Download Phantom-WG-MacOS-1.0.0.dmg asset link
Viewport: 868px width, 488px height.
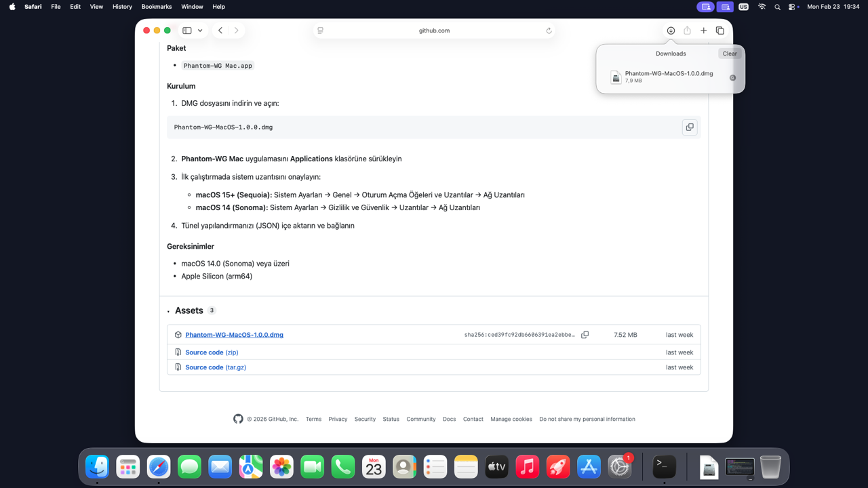coord(234,335)
